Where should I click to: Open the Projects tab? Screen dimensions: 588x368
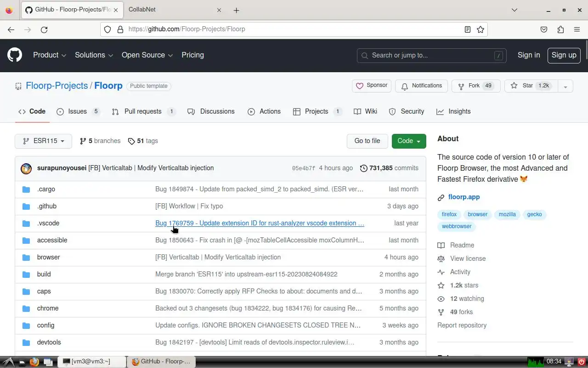pos(317,111)
